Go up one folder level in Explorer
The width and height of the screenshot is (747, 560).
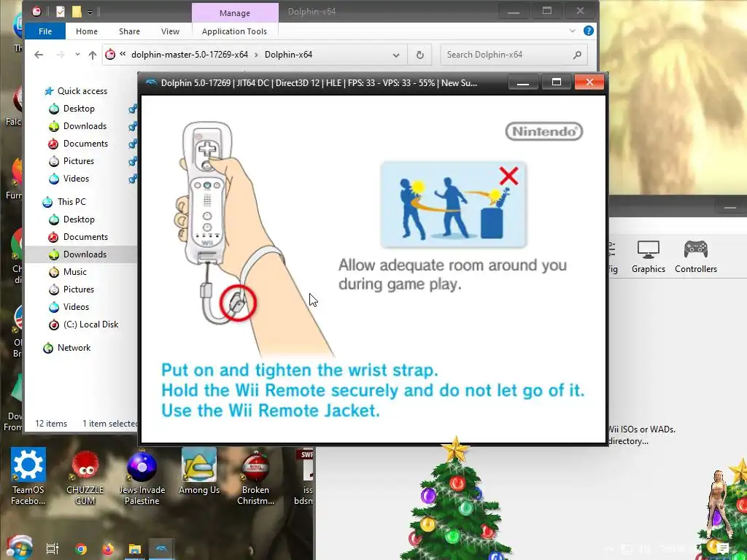[x=93, y=55]
